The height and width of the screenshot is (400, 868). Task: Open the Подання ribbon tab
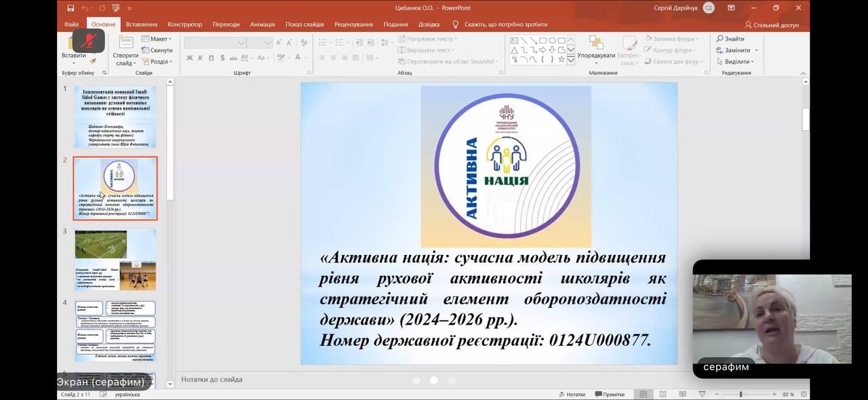[395, 24]
